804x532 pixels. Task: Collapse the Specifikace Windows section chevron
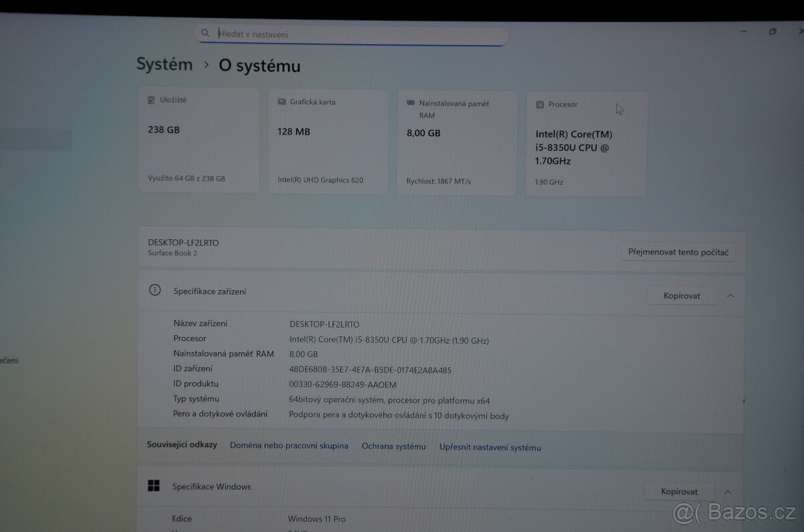(728, 490)
